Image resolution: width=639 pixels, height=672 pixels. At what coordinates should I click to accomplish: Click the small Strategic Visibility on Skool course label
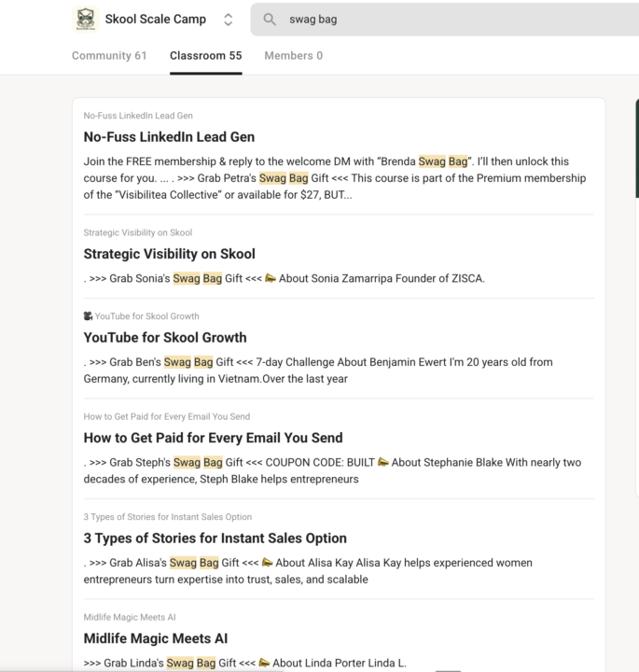(138, 232)
